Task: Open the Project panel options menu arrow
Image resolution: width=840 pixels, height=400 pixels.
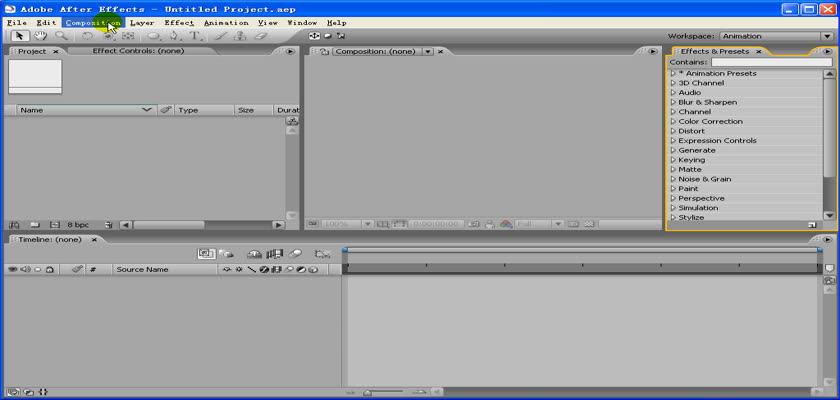Action: [x=290, y=51]
